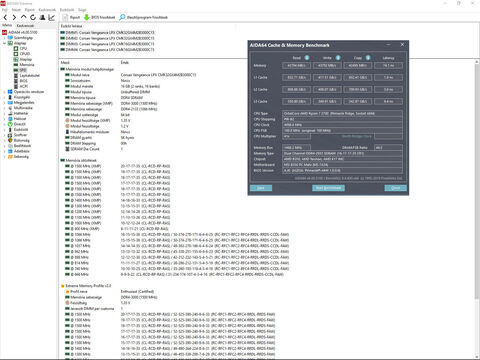Click the Windows logo Operációs rendszer icon
The height and width of the screenshot is (360, 480).
coord(10,92)
